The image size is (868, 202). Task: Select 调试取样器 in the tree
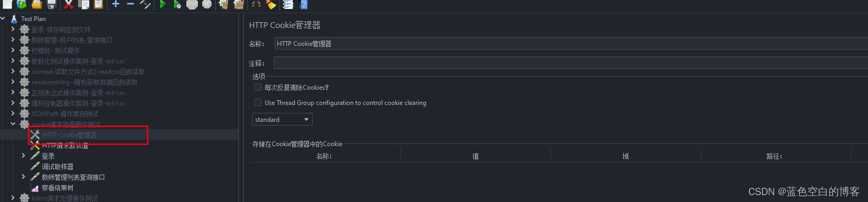[57, 167]
